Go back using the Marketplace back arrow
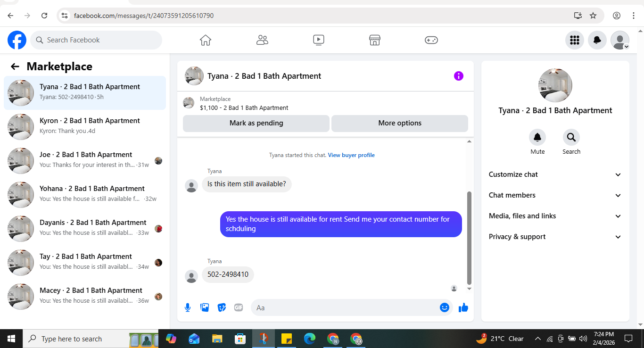Viewport: 644px width, 348px height. coord(15,66)
